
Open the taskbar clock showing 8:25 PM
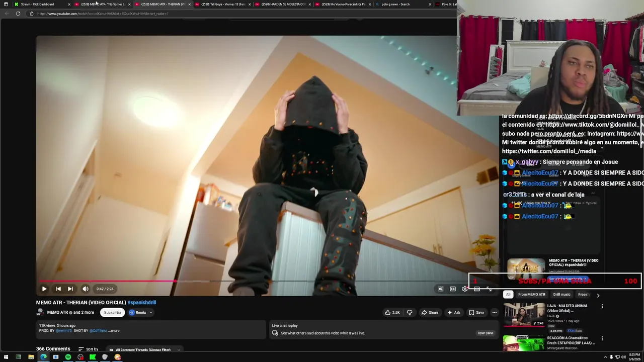[634, 357]
